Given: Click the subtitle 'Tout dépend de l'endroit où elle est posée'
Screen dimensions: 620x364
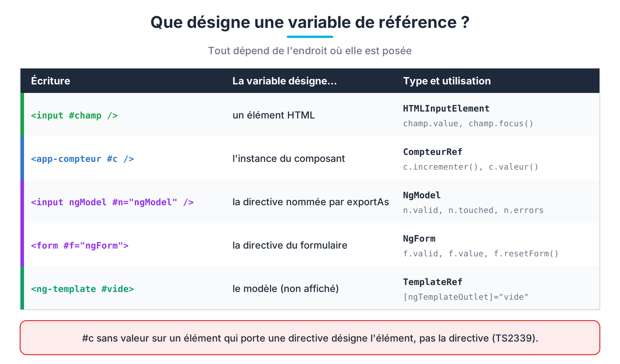Looking at the screenshot, I should pyautogui.click(x=310, y=51).
